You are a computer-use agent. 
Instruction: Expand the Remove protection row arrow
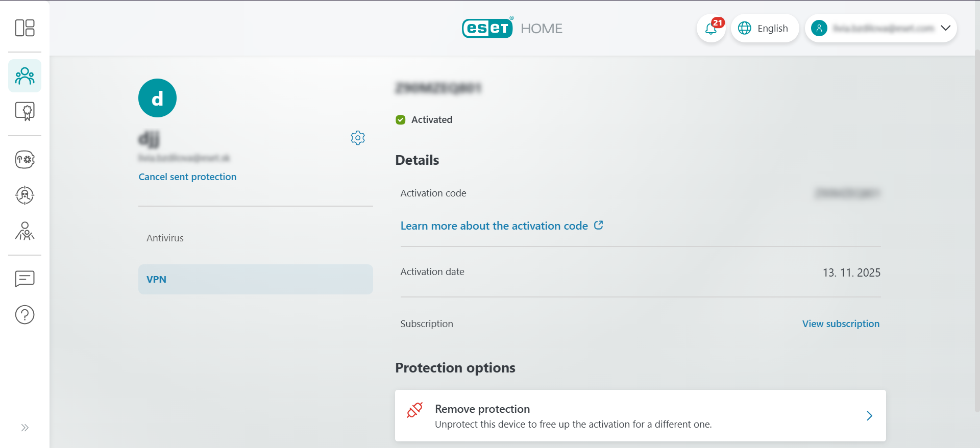coord(869,416)
